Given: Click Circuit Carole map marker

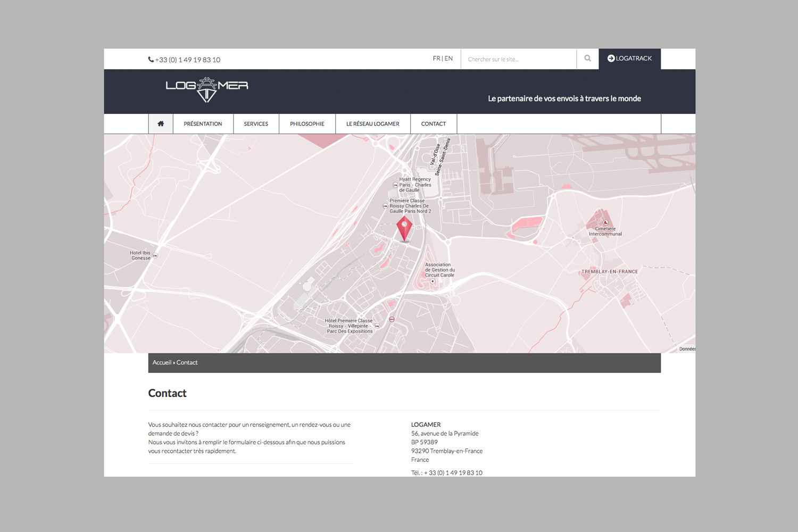Looking at the screenshot, I should [x=433, y=281].
